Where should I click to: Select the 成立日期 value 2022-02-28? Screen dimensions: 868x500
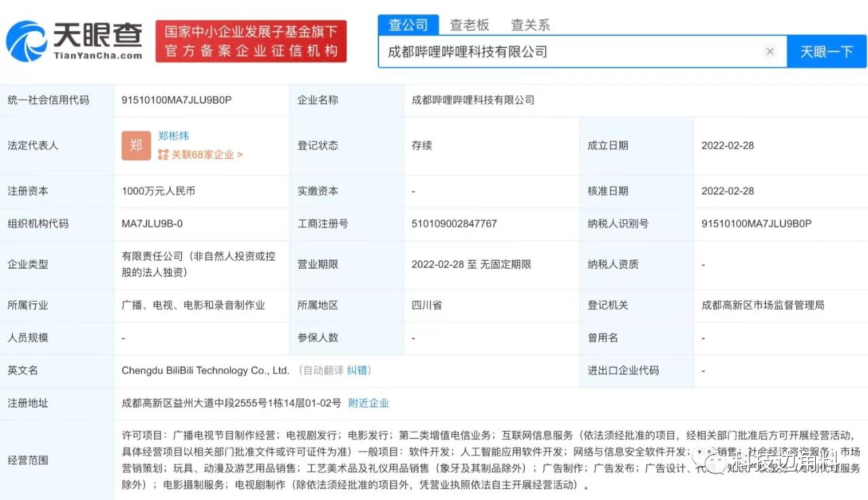(x=728, y=145)
